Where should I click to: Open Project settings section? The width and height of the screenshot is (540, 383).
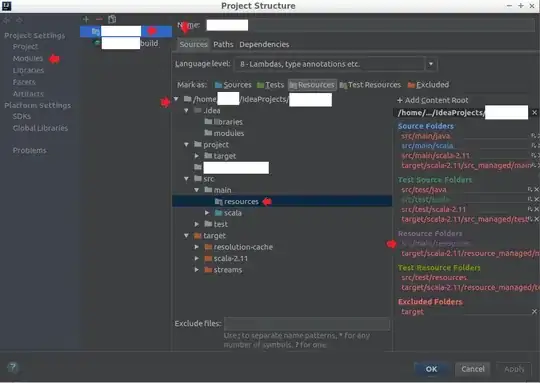pyautogui.click(x=25, y=46)
